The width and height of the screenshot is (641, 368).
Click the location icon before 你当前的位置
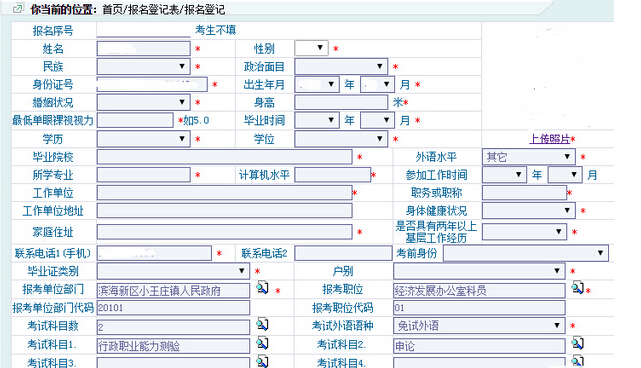tap(18, 8)
